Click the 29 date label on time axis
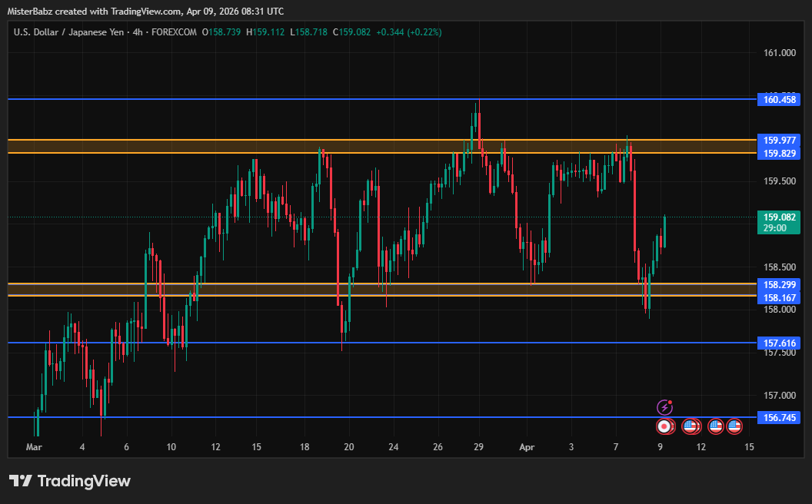 pos(478,447)
